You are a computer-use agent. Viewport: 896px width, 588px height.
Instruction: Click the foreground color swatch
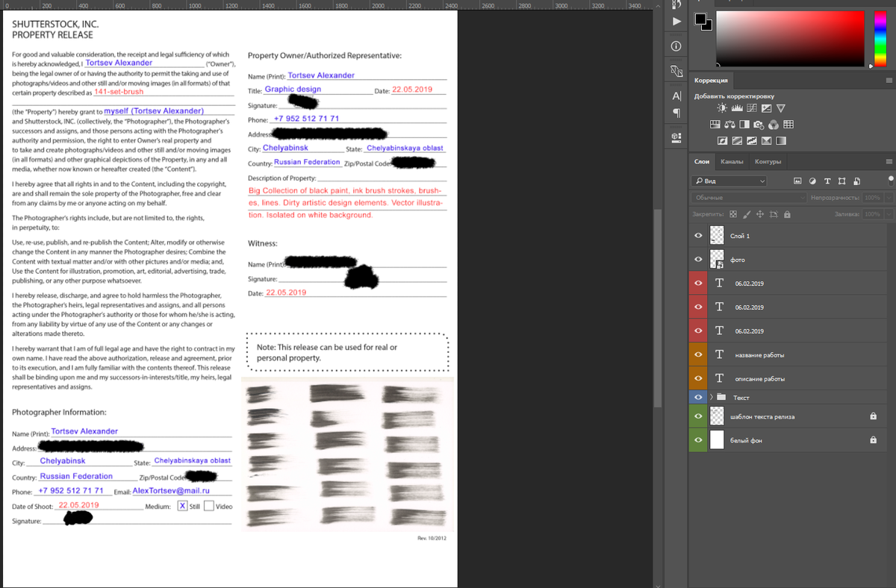point(700,18)
